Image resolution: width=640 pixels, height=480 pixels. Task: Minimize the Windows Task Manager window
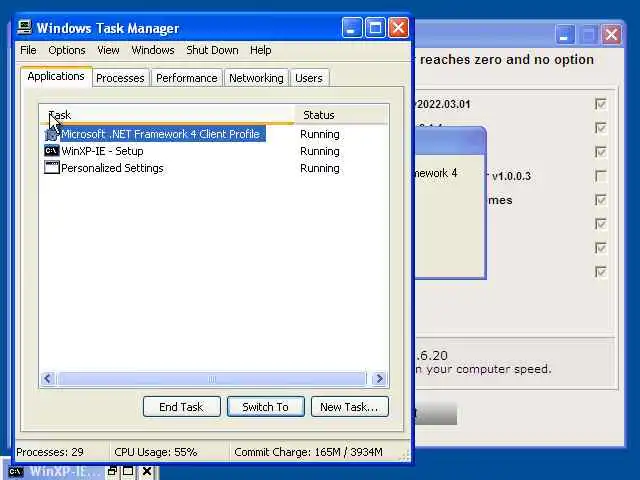[x=352, y=28]
